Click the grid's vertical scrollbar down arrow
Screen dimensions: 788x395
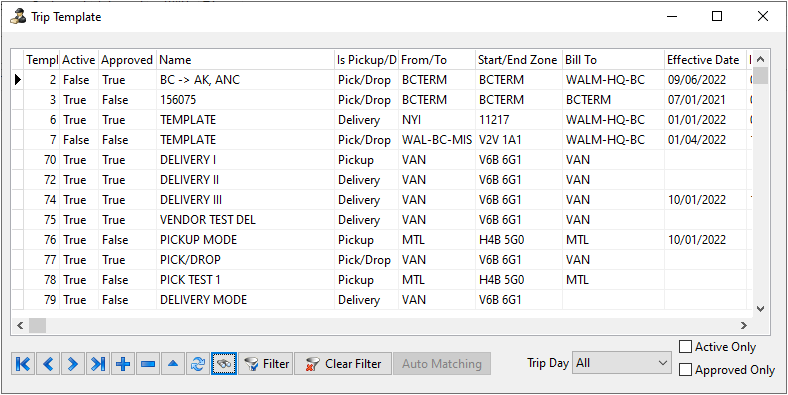coord(760,309)
